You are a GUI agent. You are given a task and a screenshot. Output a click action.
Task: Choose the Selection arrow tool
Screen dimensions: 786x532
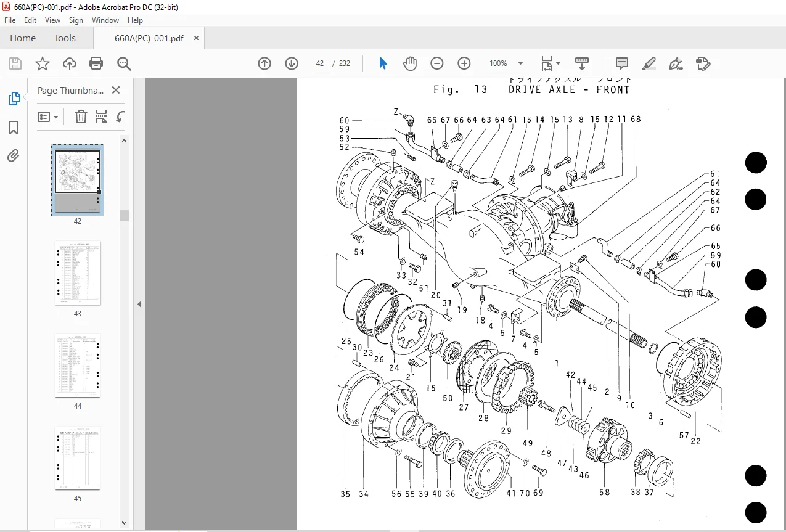point(383,63)
